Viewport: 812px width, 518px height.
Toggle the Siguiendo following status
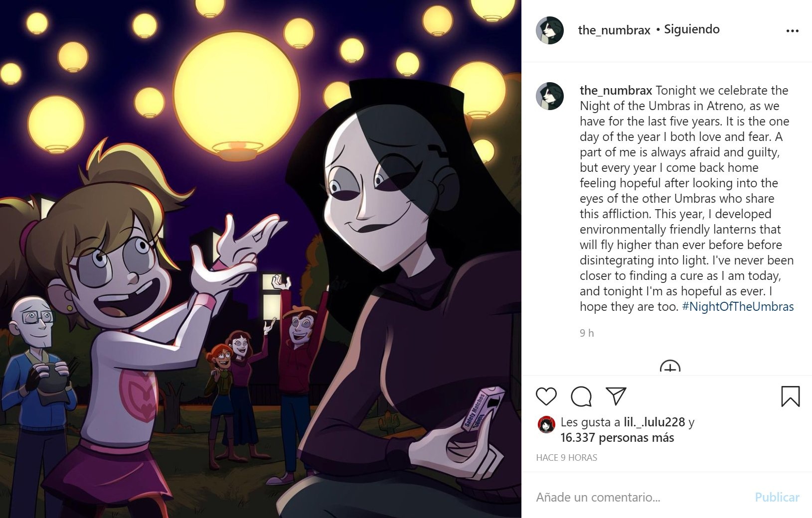(691, 29)
